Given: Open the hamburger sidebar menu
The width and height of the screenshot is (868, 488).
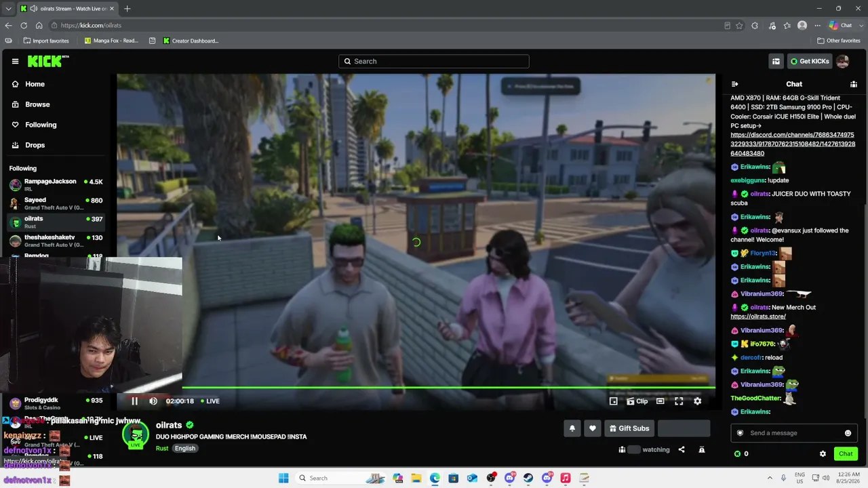Looking at the screenshot, I should coord(15,62).
